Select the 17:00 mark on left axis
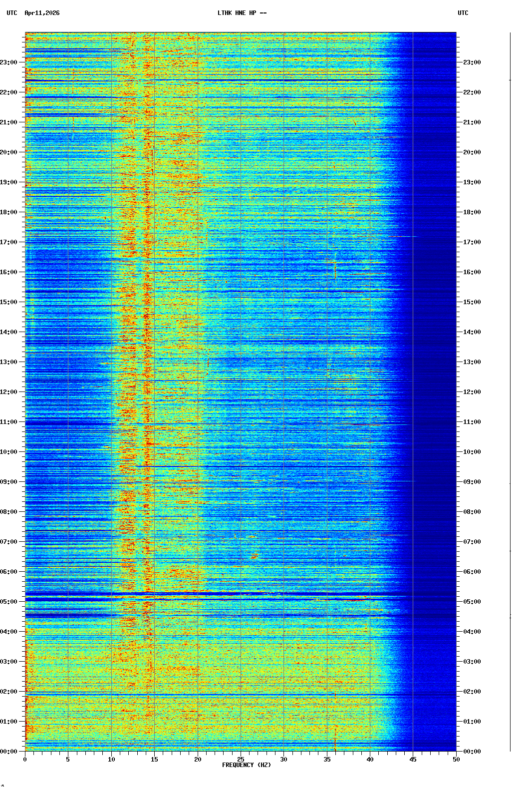This screenshot has height=791, width=532. tap(9, 242)
